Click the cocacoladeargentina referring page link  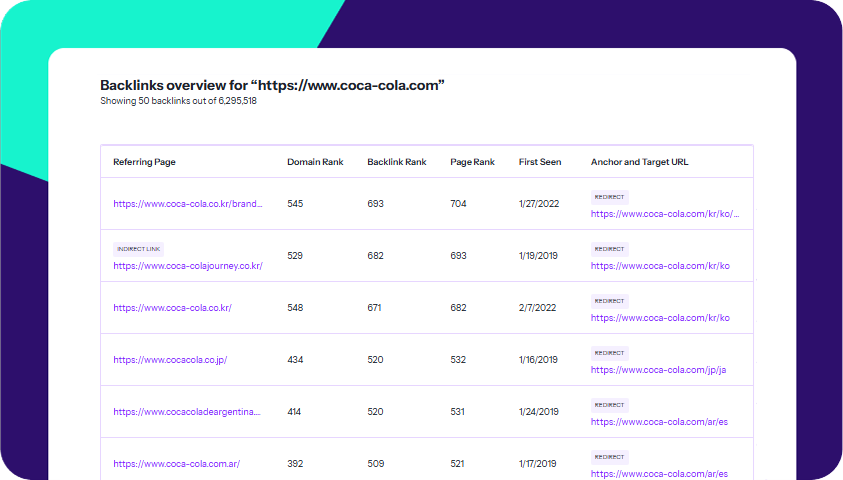coord(187,412)
